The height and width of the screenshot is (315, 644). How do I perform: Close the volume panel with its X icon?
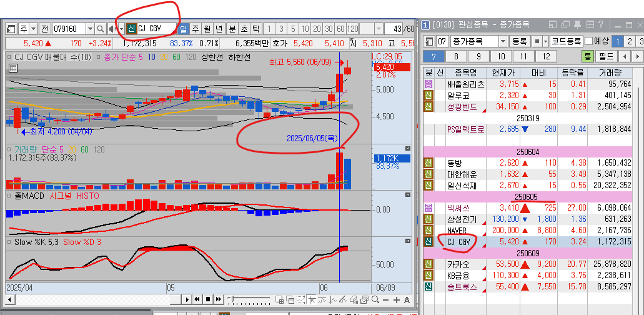coord(408,148)
